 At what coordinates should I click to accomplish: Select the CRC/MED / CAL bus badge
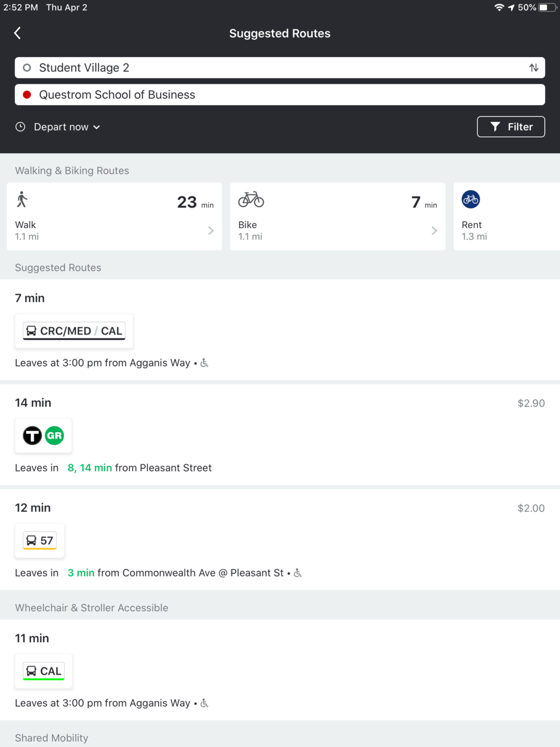click(74, 331)
